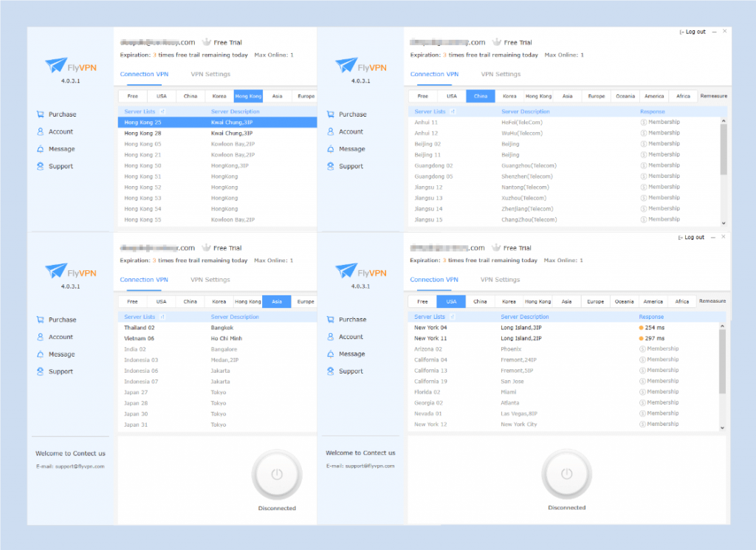756x550 pixels.
Task: Open Account in the USA-tab window
Action: click(x=345, y=337)
